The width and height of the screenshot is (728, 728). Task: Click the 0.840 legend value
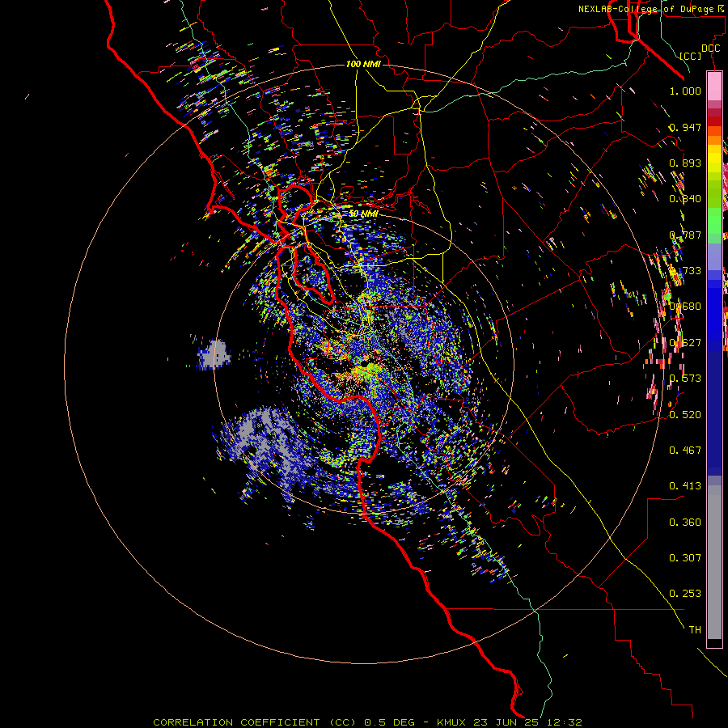(x=685, y=199)
